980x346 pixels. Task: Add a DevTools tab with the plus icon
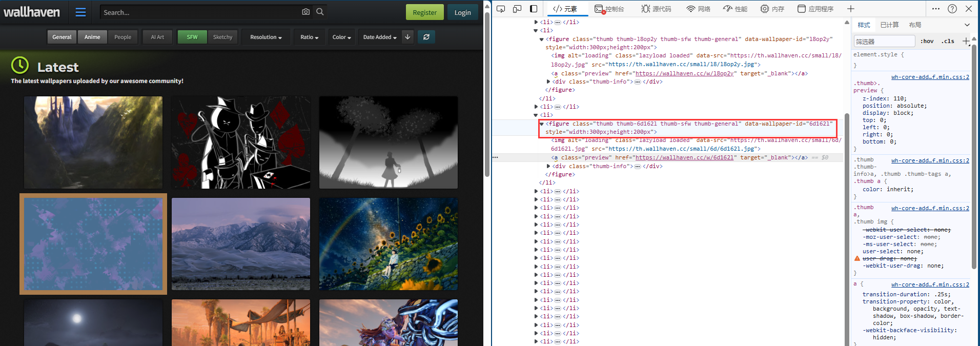tap(851, 9)
